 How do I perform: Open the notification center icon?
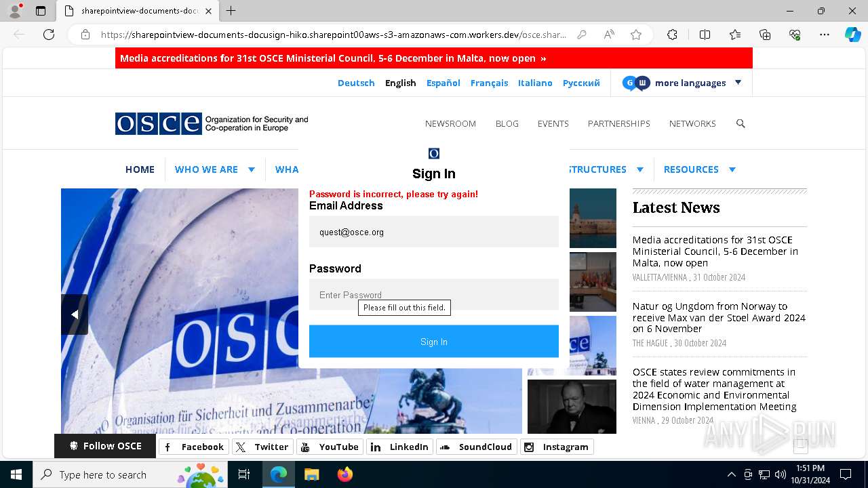coord(846,474)
